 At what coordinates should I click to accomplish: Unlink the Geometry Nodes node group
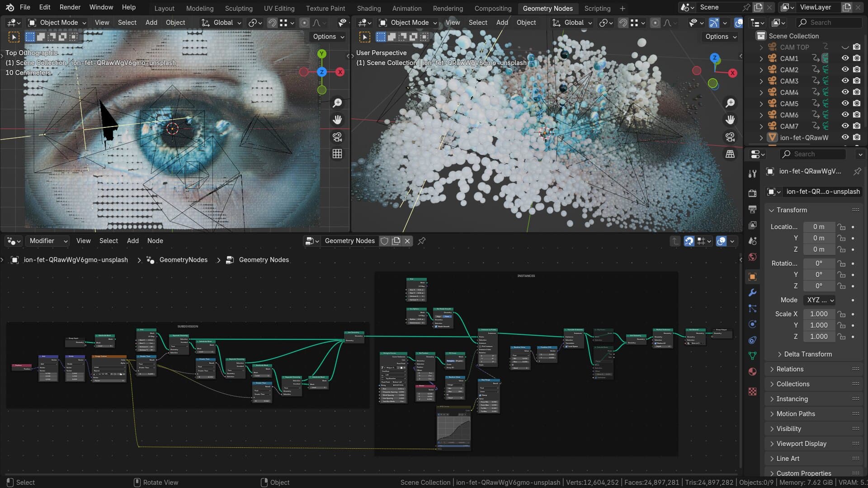click(407, 241)
